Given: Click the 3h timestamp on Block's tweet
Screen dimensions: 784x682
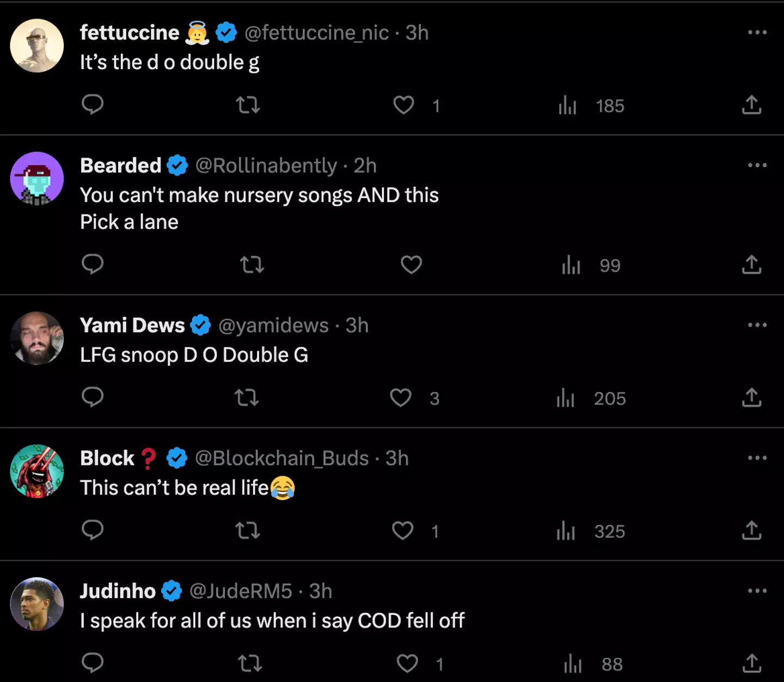Looking at the screenshot, I should (x=397, y=458).
